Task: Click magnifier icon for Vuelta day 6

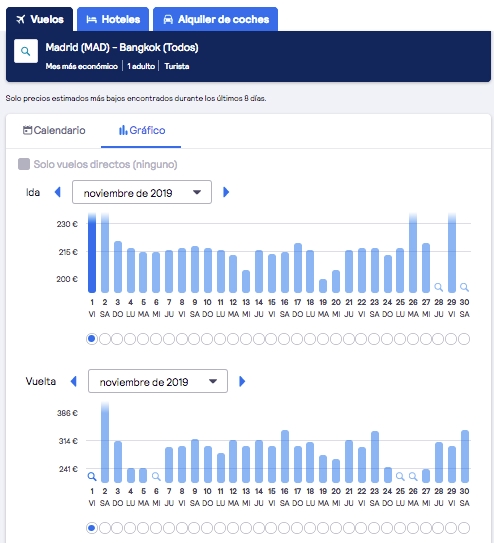Action: click(156, 477)
